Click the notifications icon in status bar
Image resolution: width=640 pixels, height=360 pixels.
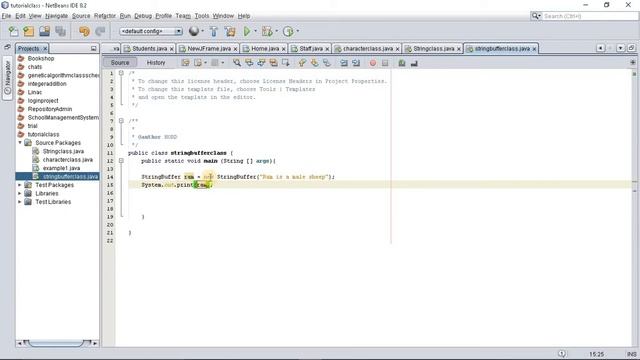[x=562, y=353]
